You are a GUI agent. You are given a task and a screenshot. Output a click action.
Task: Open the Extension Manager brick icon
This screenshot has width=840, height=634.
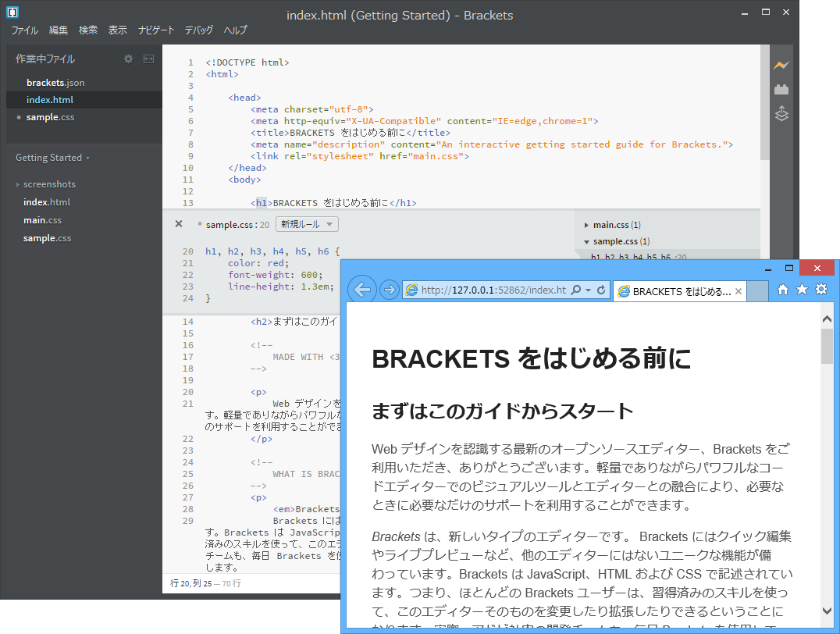coord(781,89)
